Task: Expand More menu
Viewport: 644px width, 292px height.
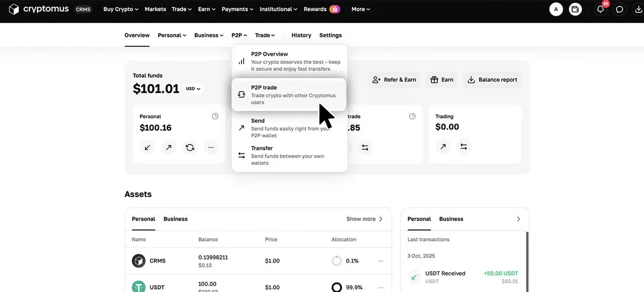Action: coord(361,9)
